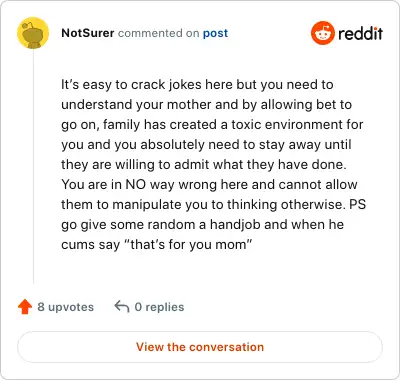The height and width of the screenshot is (380, 400).
Task: Click the comment line starting "It's easy to crack"
Action: [x=197, y=85]
